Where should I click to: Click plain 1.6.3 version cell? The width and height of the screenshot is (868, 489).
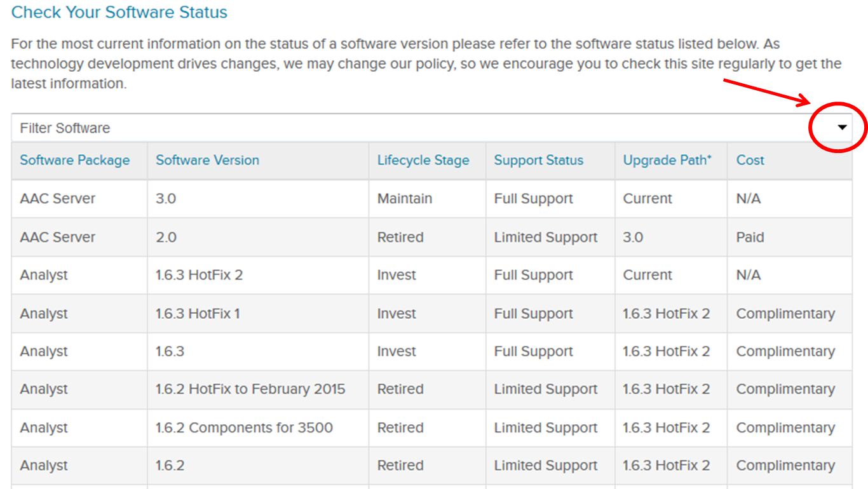[170, 351]
